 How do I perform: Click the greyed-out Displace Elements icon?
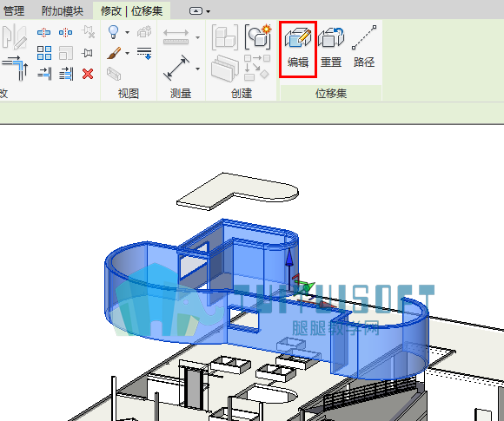[x=144, y=32]
